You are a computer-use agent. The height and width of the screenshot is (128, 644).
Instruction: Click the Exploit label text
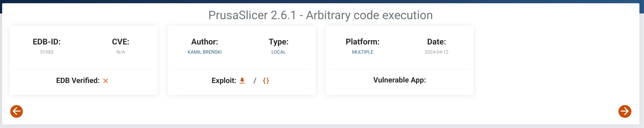pyautogui.click(x=224, y=81)
